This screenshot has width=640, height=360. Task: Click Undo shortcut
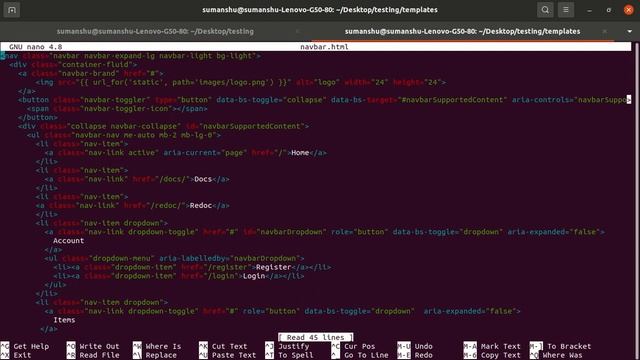[x=415, y=346]
